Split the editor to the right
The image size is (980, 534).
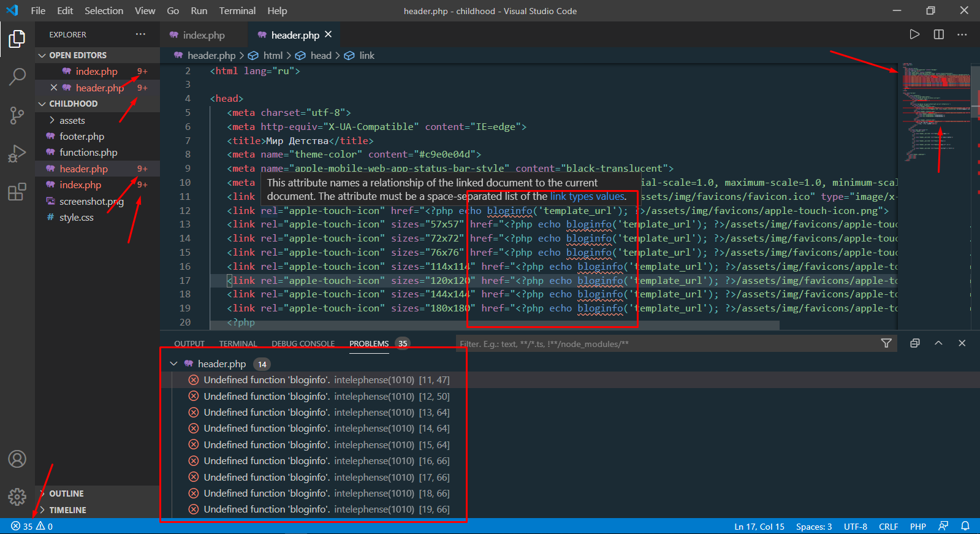click(x=938, y=34)
